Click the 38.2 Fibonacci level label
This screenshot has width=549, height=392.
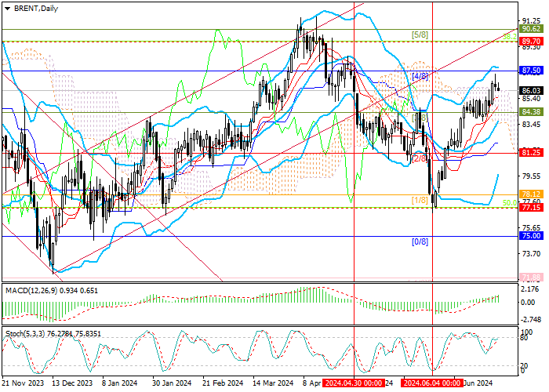510,36
